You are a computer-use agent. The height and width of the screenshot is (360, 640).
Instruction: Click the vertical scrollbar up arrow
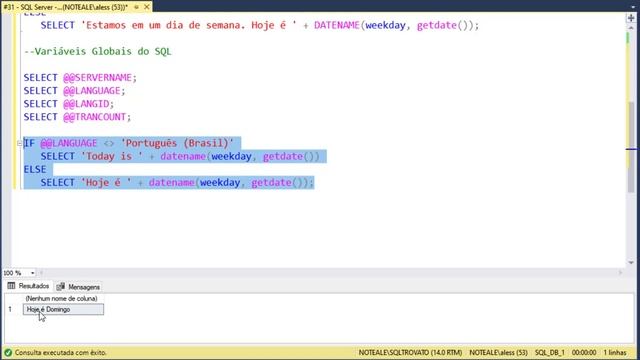pos(631,28)
